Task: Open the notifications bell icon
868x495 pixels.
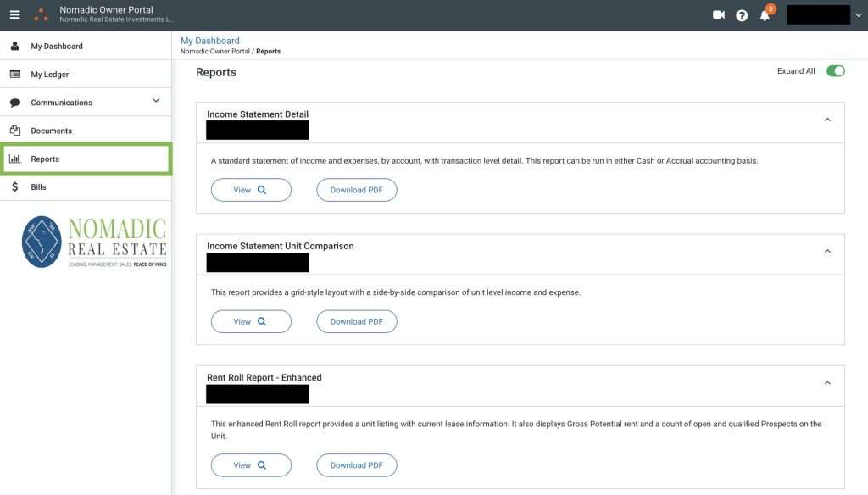Action: coord(765,15)
